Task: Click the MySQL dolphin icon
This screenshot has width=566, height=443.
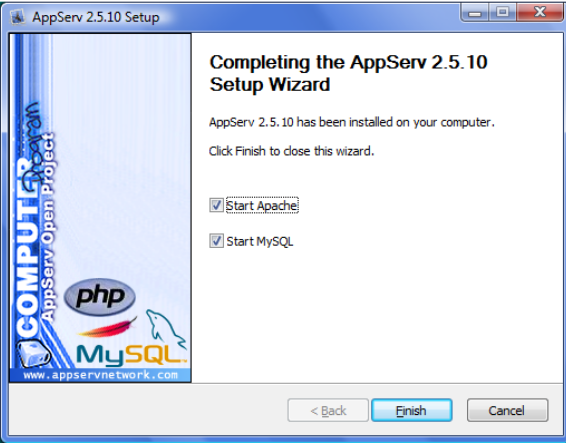Action: coord(166,328)
